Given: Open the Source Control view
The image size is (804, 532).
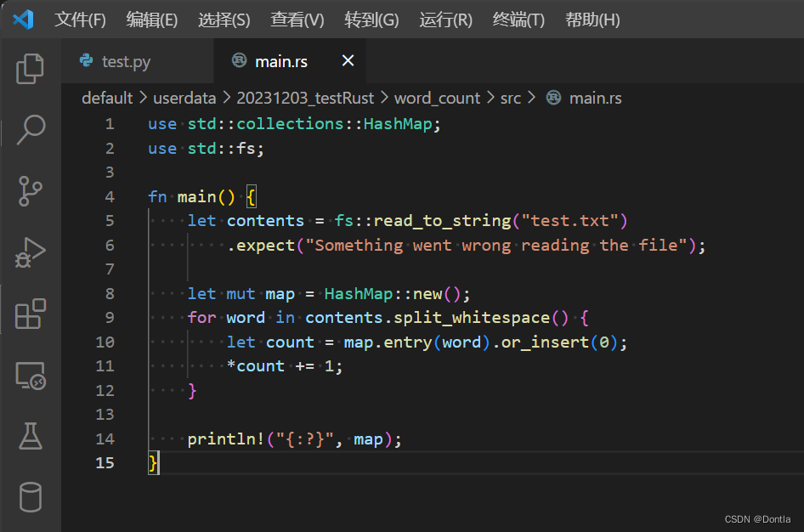Looking at the screenshot, I should (31, 190).
